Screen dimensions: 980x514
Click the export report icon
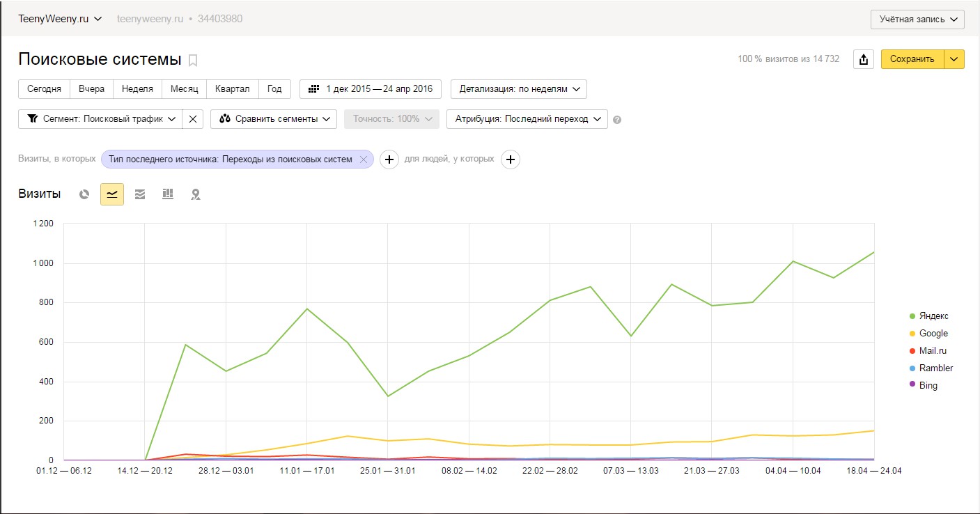click(864, 59)
